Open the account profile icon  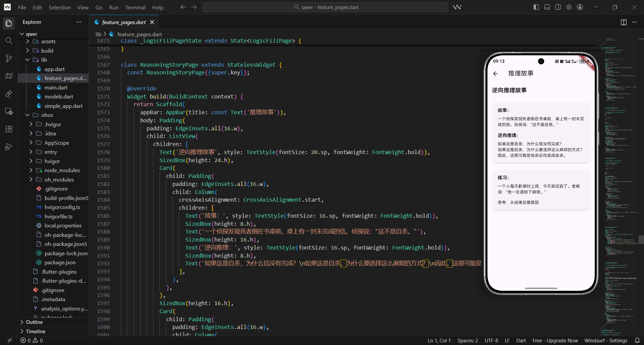pos(580,7)
